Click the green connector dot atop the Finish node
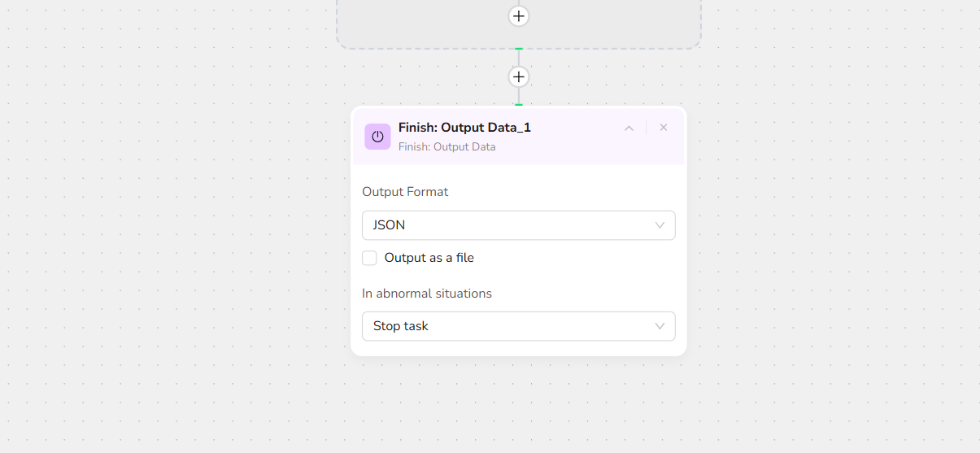980x453 pixels. point(519,105)
